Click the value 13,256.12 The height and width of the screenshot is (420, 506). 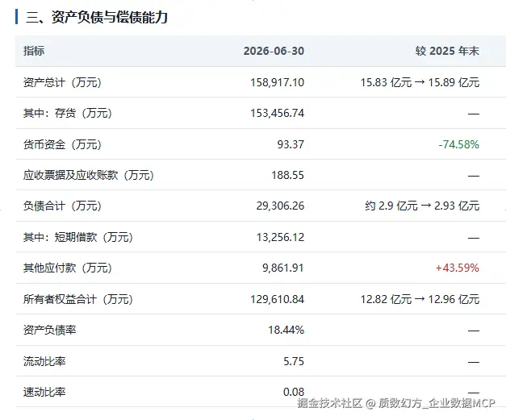pyautogui.click(x=280, y=237)
